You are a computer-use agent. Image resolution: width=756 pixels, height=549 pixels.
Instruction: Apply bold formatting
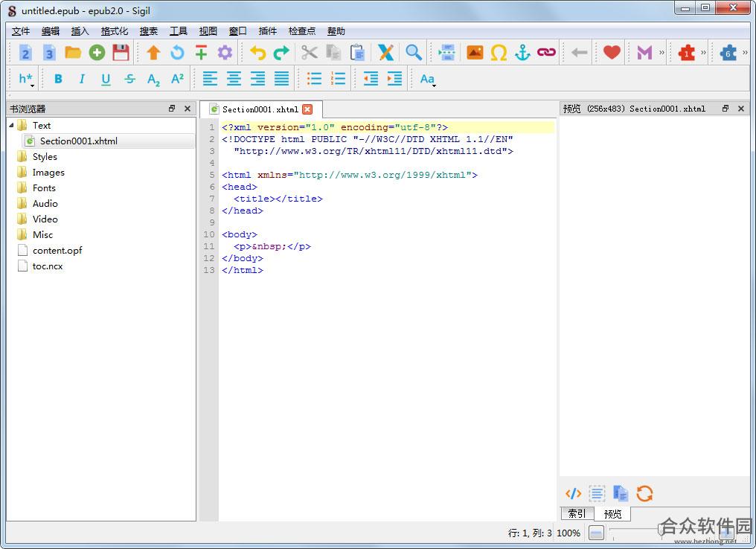(58, 79)
